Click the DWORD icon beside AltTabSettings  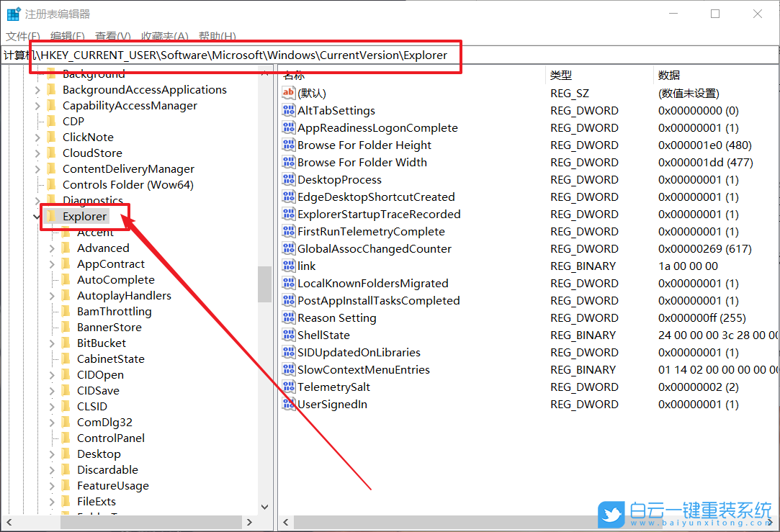pyautogui.click(x=288, y=111)
